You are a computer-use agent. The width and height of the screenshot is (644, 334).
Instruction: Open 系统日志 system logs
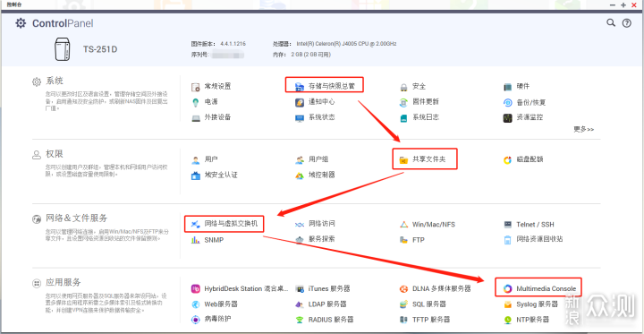[x=419, y=117]
